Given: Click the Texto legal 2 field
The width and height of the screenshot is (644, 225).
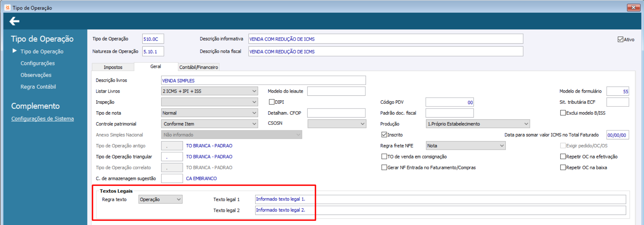Looking at the screenshot, I should 441,210.
